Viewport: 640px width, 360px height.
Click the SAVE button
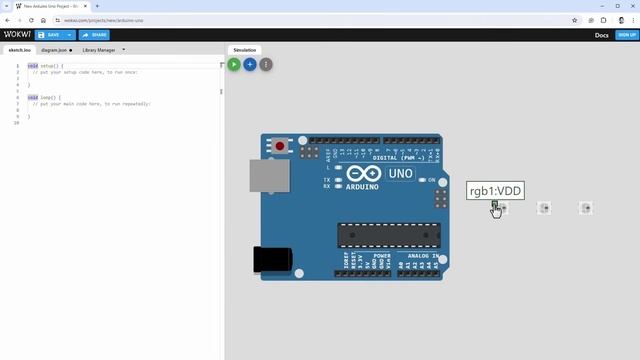click(x=50, y=35)
